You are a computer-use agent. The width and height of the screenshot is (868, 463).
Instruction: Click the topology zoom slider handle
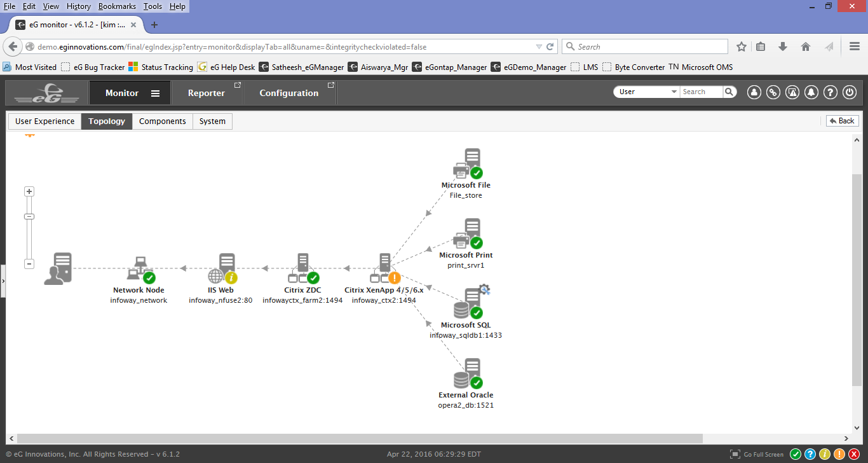[x=29, y=216]
